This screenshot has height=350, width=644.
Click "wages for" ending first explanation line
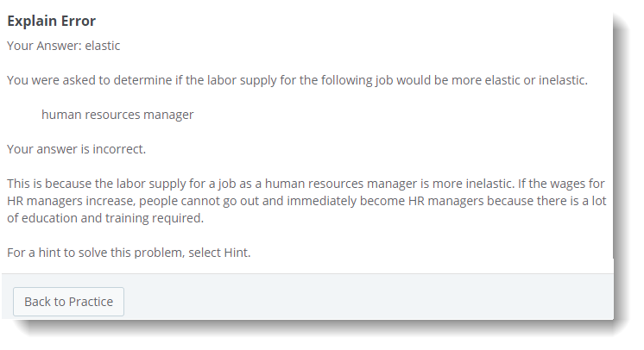pyautogui.click(x=583, y=184)
